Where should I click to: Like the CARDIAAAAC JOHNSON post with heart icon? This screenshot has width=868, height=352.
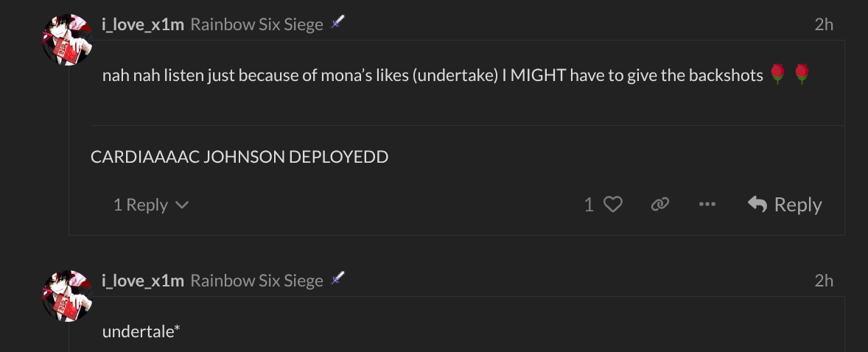click(x=613, y=205)
